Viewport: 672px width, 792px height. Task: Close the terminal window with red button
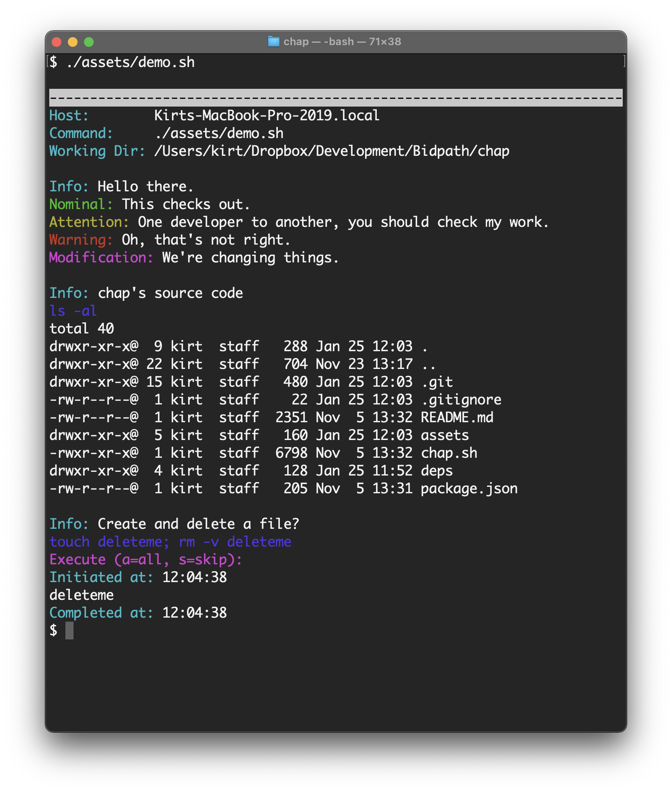(x=57, y=42)
